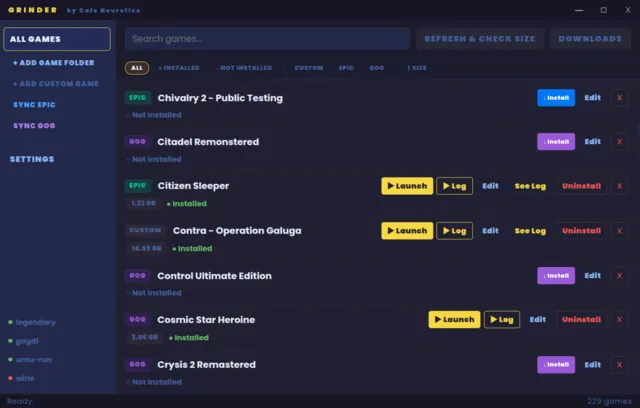This screenshot has width=640, height=408.
Task: Remove Citadel Remonstered with its X icon
Action: tap(619, 142)
